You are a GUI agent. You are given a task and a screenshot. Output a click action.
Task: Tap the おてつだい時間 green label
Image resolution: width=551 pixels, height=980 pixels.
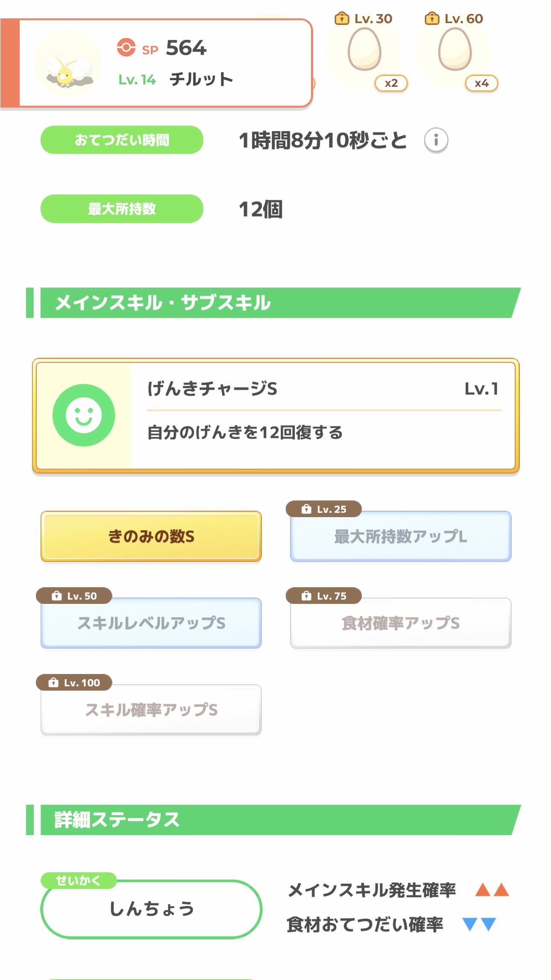pos(122,140)
